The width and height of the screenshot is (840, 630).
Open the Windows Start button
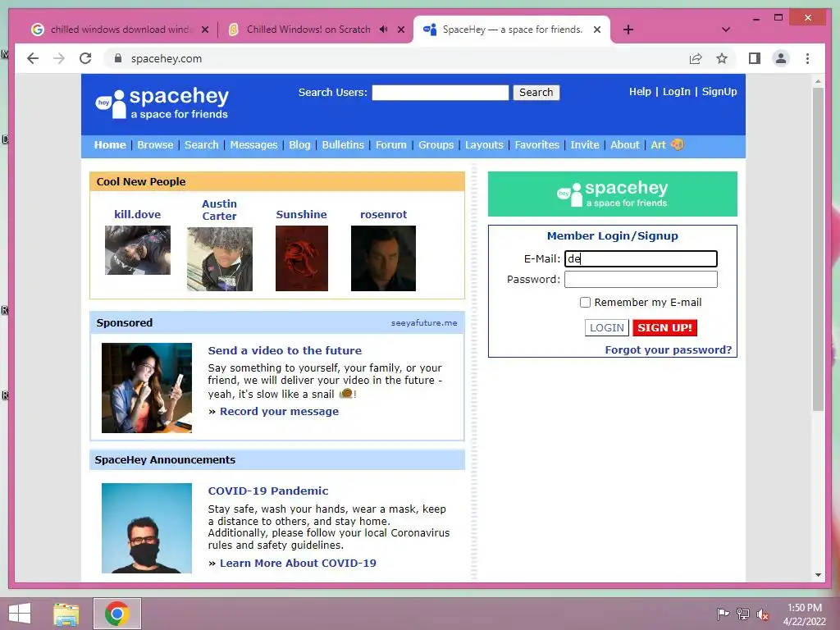(20, 614)
